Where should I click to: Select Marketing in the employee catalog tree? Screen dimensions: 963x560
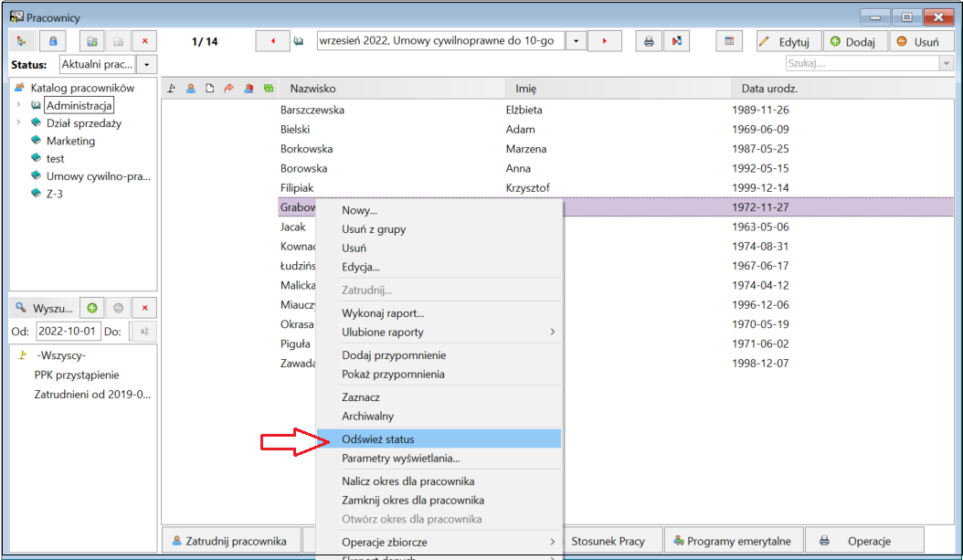coord(70,141)
